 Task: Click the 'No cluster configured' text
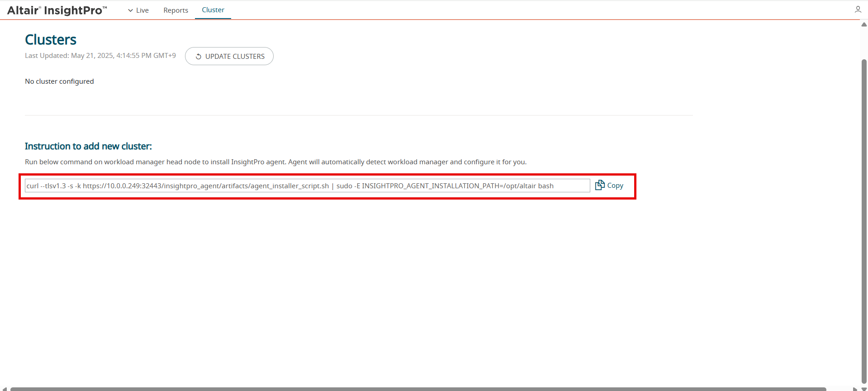tap(59, 81)
